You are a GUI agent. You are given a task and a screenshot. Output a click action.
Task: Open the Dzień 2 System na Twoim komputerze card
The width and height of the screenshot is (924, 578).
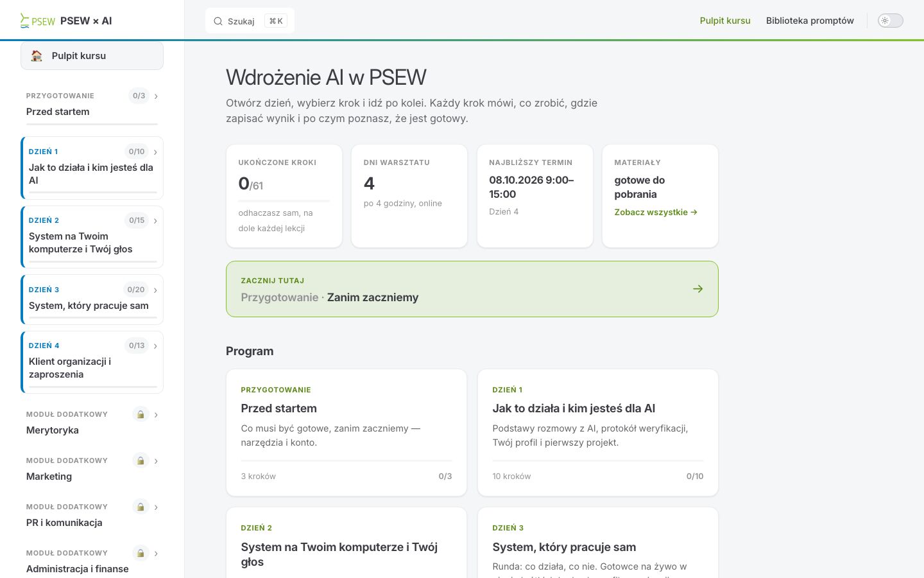pyautogui.click(x=346, y=543)
